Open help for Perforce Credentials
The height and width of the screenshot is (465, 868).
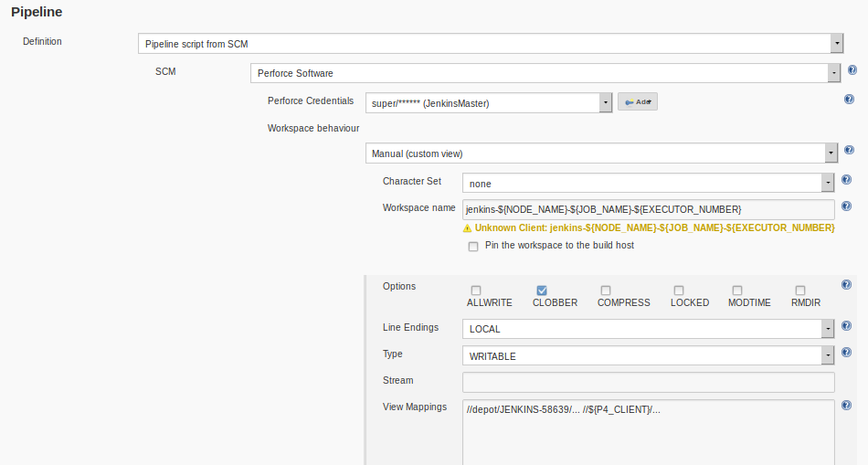coord(849,100)
